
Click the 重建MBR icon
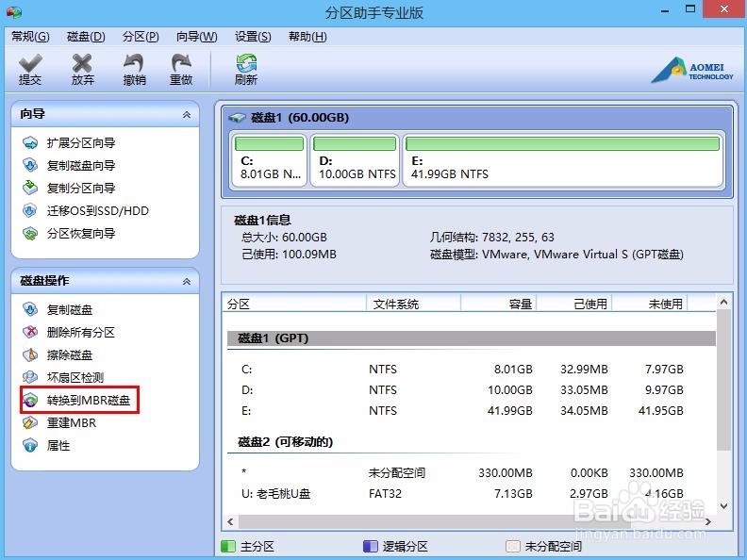(x=30, y=422)
